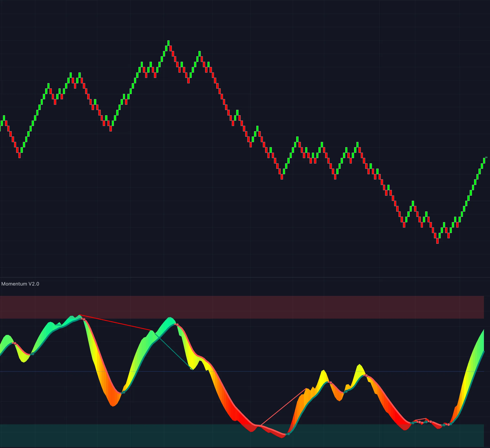Click the lowest red Renko brick at the chart's bottom

pos(438,241)
